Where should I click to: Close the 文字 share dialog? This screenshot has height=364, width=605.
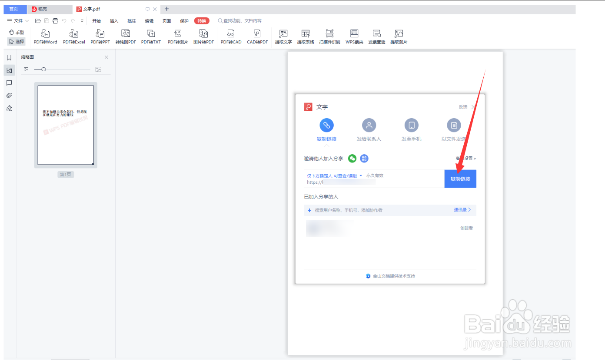pos(474,107)
